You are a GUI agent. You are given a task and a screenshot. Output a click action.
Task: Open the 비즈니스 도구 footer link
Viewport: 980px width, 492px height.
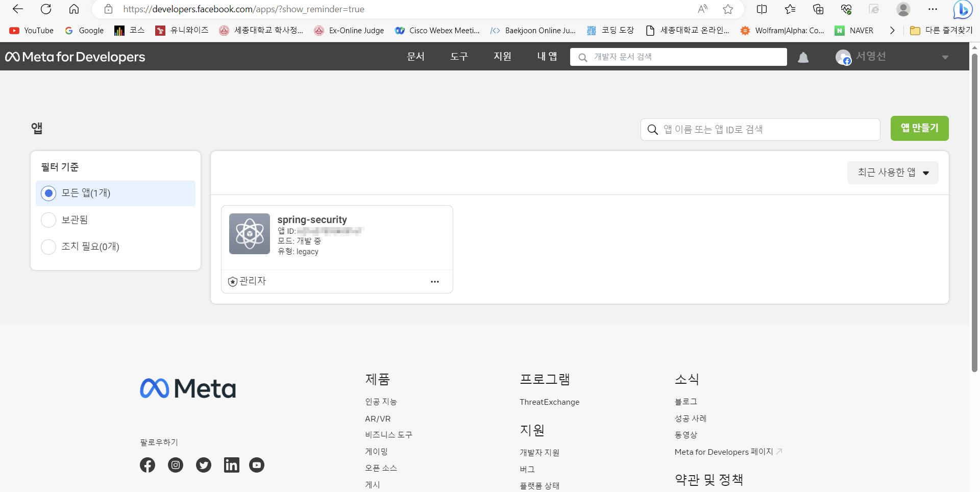click(x=388, y=435)
